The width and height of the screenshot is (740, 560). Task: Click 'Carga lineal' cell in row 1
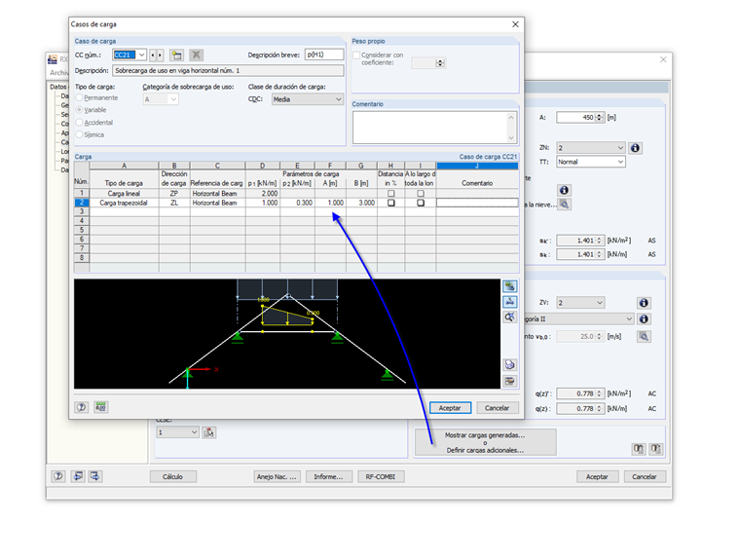[124, 194]
